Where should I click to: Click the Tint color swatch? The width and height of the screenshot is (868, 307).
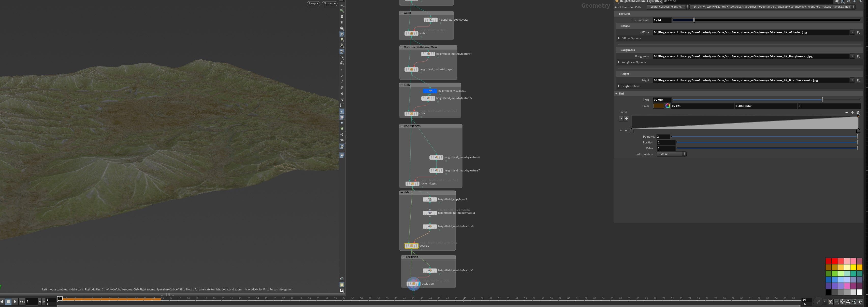click(659, 105)
